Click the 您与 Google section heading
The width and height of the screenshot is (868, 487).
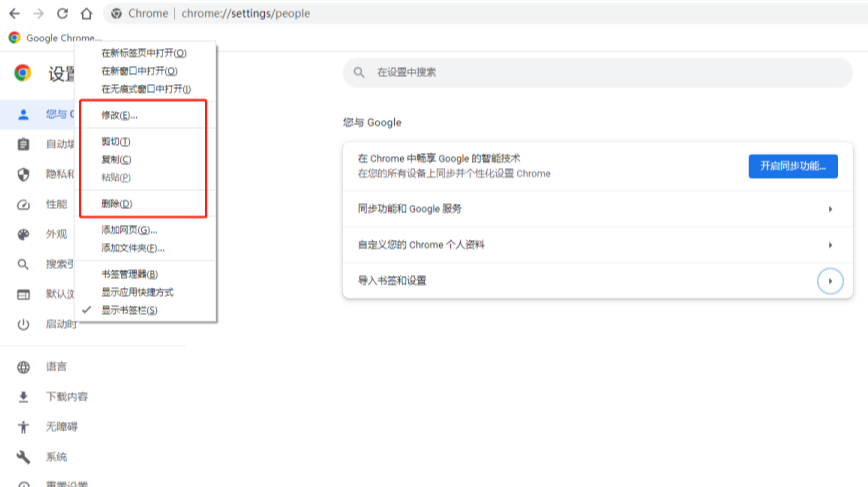point(372,122)
